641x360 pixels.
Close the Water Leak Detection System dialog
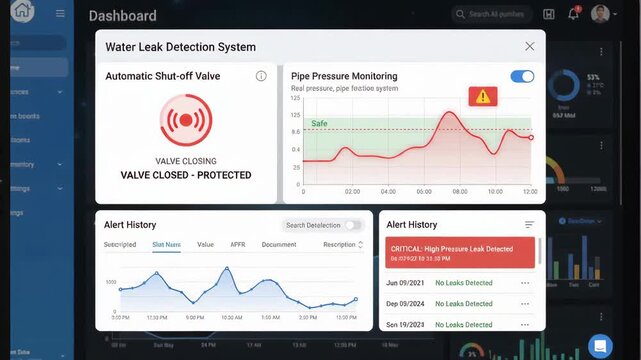pyautogui.click(x=530, y=46)
